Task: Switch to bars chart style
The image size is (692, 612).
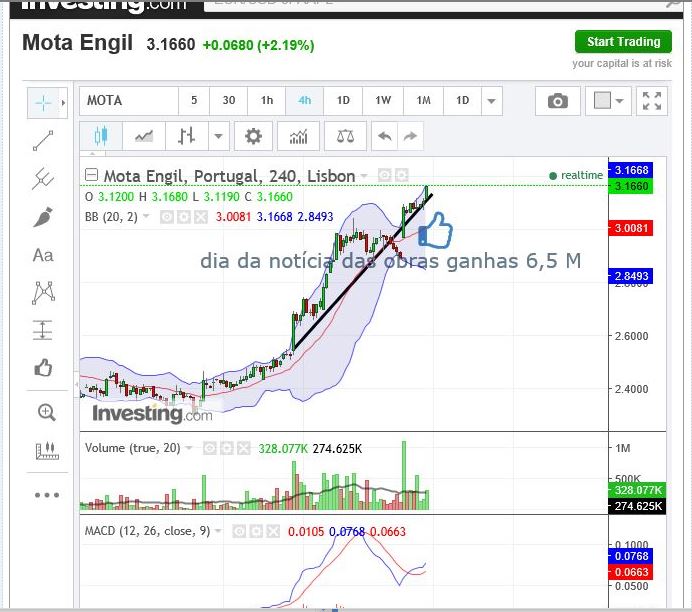Action: pyautogui.click(x=186, y=136)
